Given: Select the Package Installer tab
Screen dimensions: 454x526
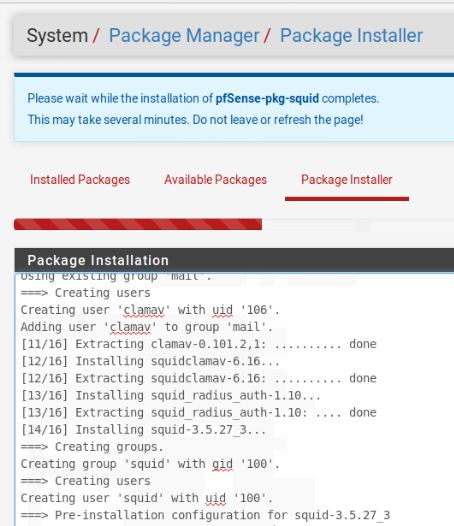Looking at the screenshot, I should (347, 180).
